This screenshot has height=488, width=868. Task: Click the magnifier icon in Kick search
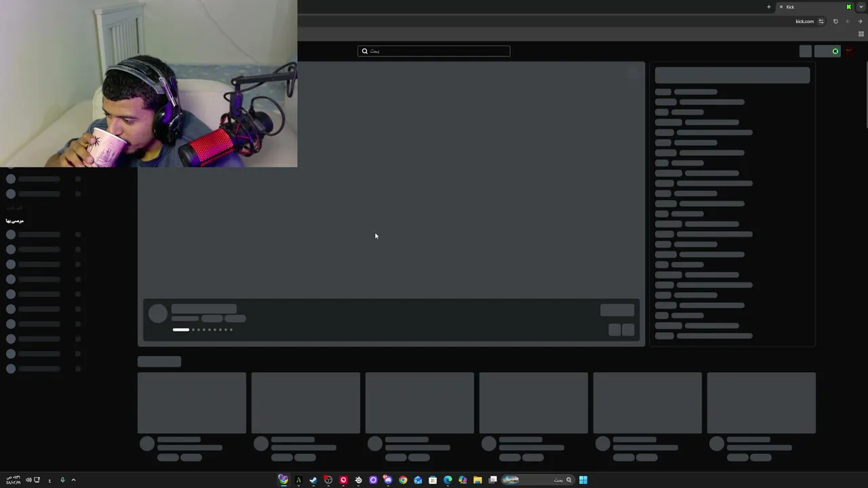coord(365,51)
